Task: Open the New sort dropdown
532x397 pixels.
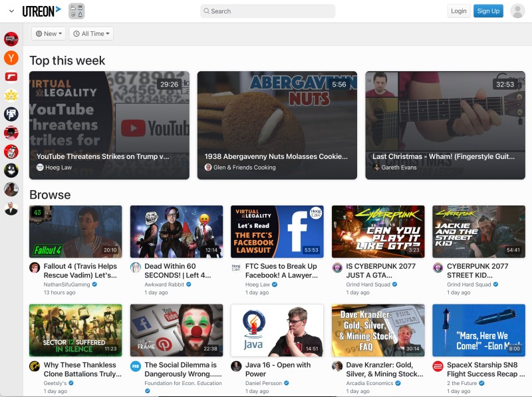Action: 49,34
